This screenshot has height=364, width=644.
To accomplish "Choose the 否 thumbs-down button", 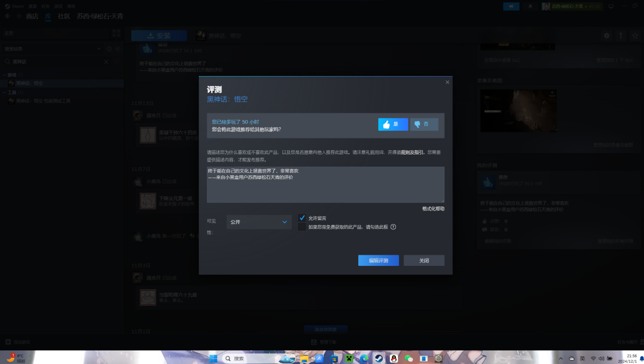I will [424, 124].
